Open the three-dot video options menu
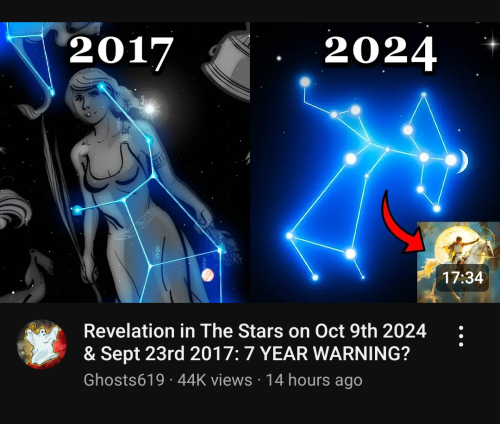The height and width of the screenshot is (424, 500). pyautogui.click(x=461, y=336)
